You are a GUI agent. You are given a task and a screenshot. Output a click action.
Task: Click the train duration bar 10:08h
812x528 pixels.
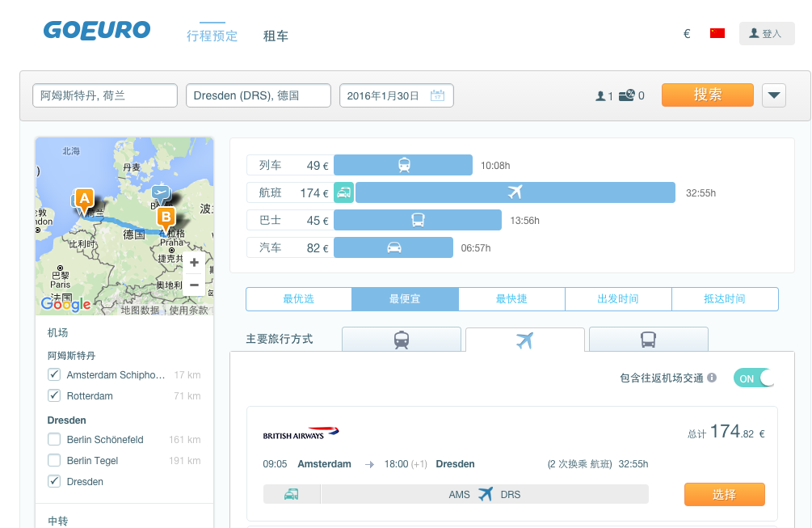(403, 165)
